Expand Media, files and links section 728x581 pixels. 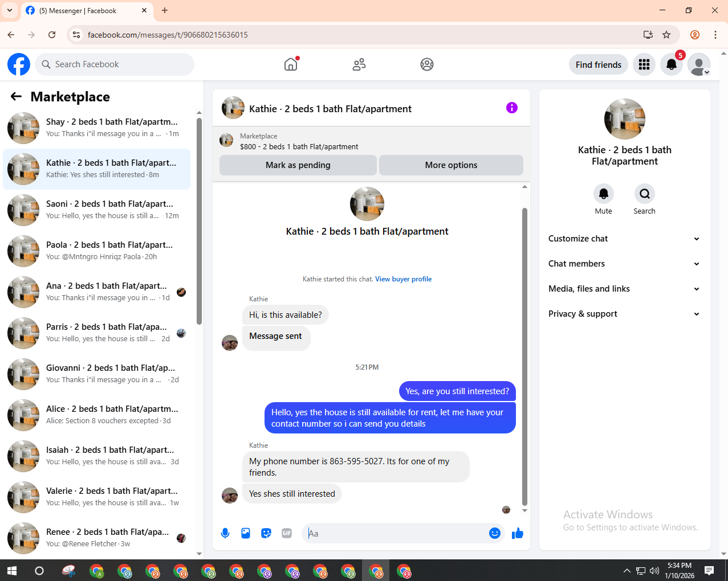pyautogui.click(x=624, y=289)
